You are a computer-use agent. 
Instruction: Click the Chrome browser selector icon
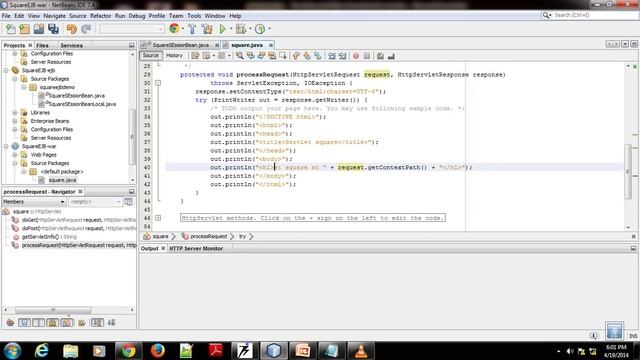pos(174,29)
